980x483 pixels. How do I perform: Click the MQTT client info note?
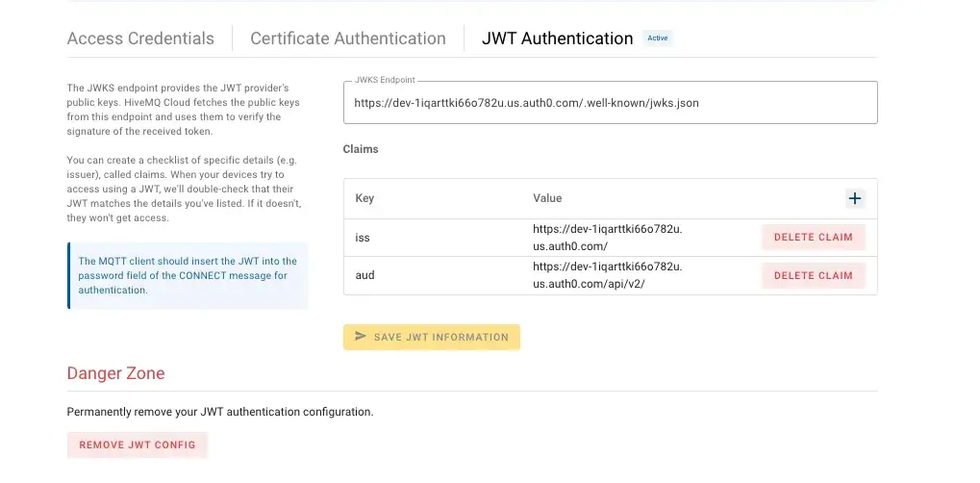[x=188, y=276]
